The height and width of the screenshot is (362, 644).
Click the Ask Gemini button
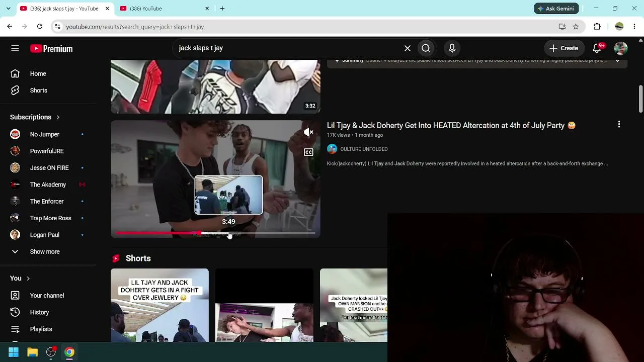tap(556, 9)
